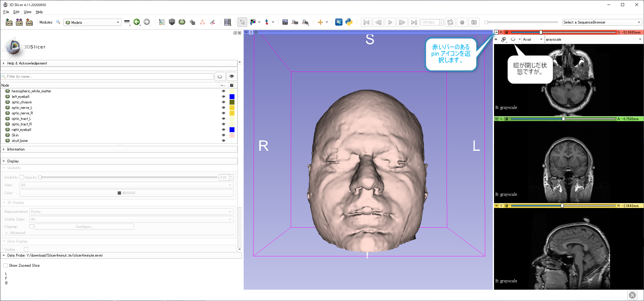This screenshot has width=644, height=301.
Task: Open the Modules selector dropdown
Action: coord(92,22)
